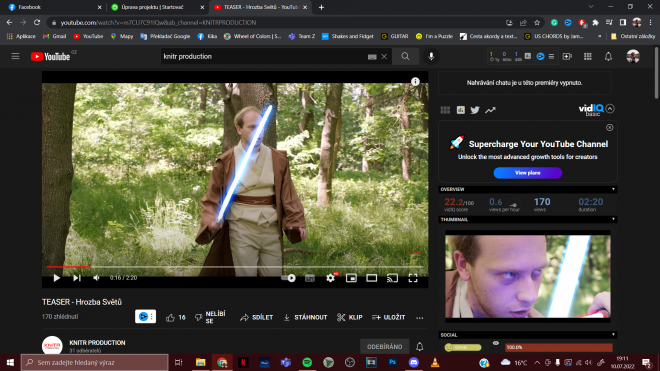Open Discord from the taskbar

click(x=414, y=362)
